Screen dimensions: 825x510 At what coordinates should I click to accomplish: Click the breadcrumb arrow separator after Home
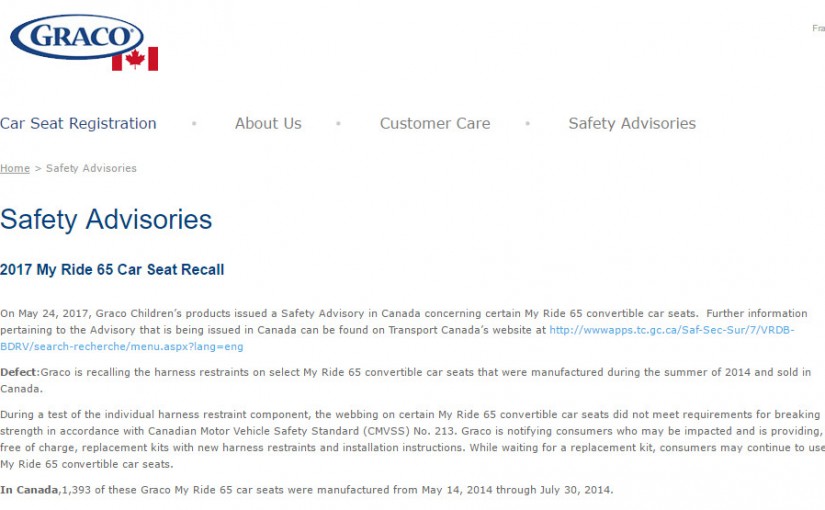tap(38, 168)
